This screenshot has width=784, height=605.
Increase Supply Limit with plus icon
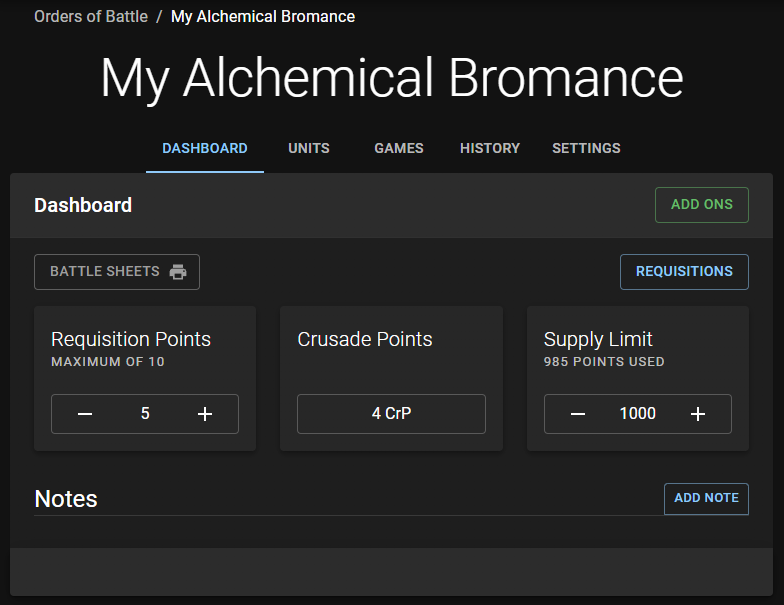(x=698, y=414)
